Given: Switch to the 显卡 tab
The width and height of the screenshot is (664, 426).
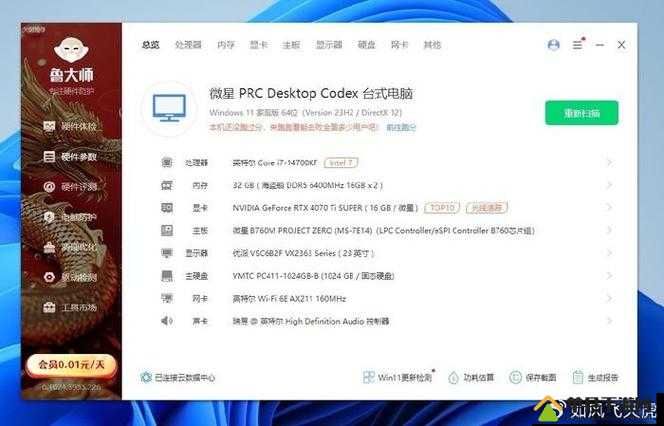Looking at the screenshot, I should point(258,44).
